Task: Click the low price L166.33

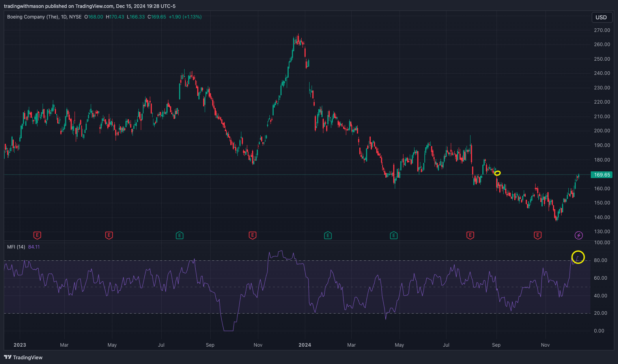Action: pos(136,17)
